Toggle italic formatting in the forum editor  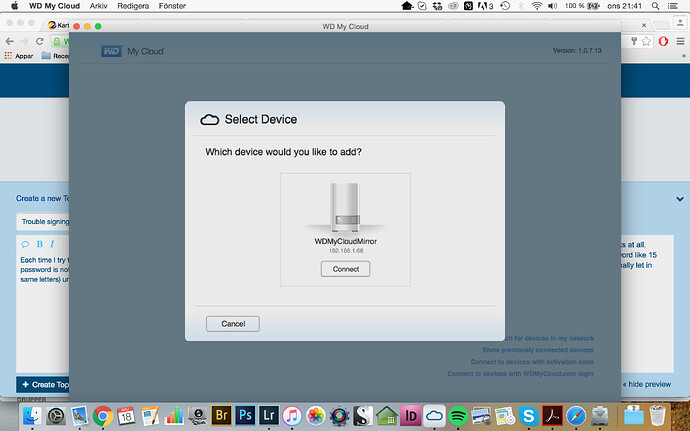52,244
